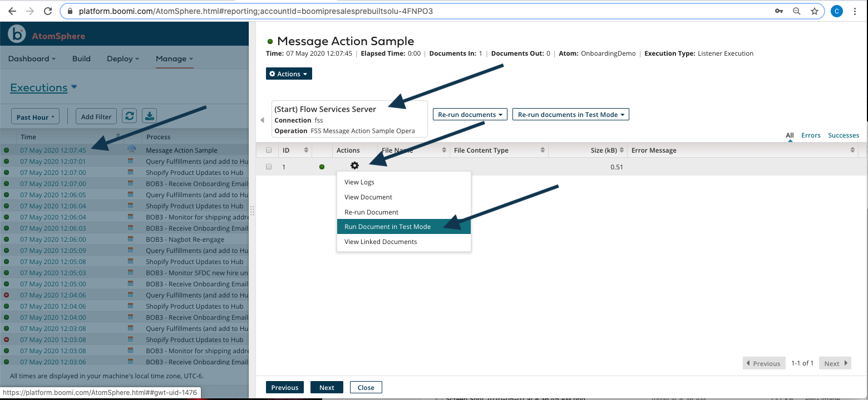Viewport: 868px width, 400px height.
Task: Click the 0.51 size value cell
Action: pos(617,167)
